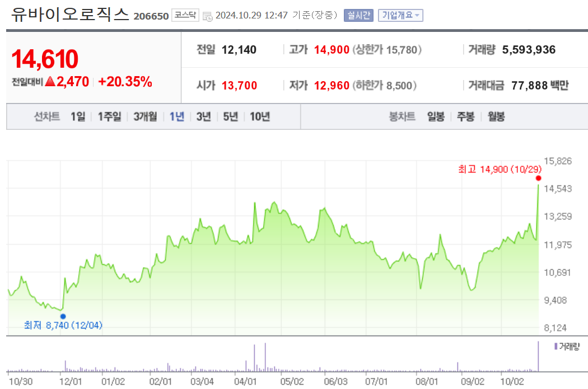
Task: Open the 기업개요 dropdown
Action: pos(400,15)
